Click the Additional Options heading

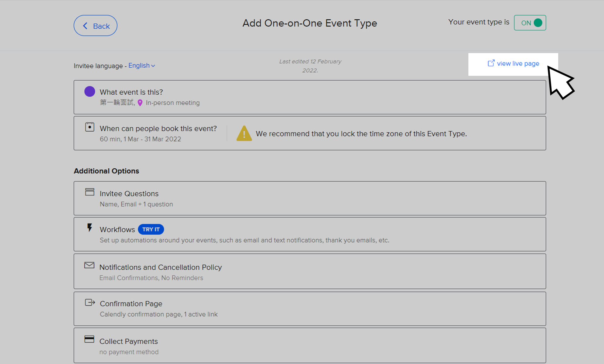point(106,171)
